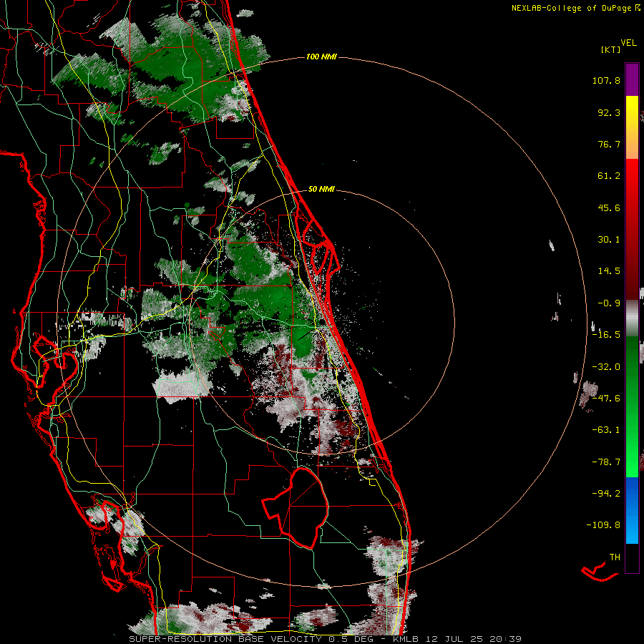Click the TH threshold label on legend
Viewport: 644px width, 644px height.
click(x=615, y=557)
